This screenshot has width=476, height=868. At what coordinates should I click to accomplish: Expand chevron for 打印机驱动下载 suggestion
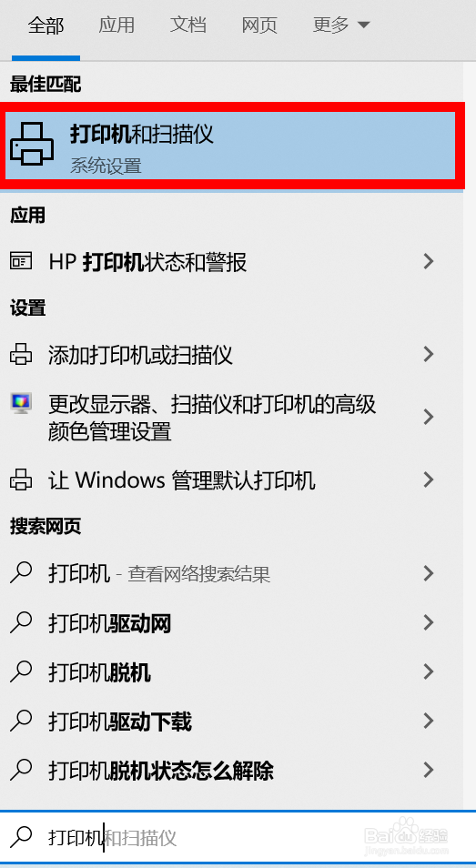point(428,721)
